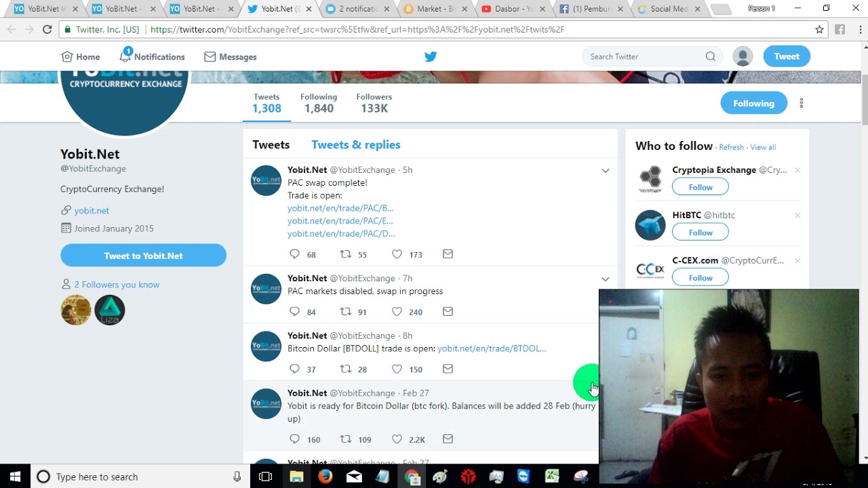Open the Liza follower avatar
The width and height of the screenshot is (868, 488).
(110, 310)
